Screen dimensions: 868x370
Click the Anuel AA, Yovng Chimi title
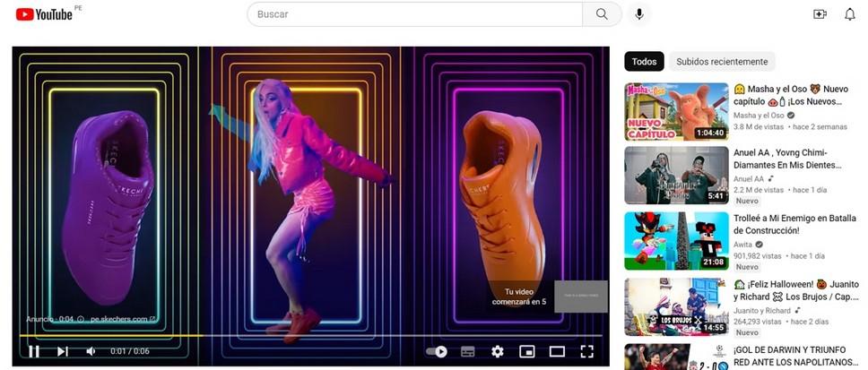(x=788, y=159)
